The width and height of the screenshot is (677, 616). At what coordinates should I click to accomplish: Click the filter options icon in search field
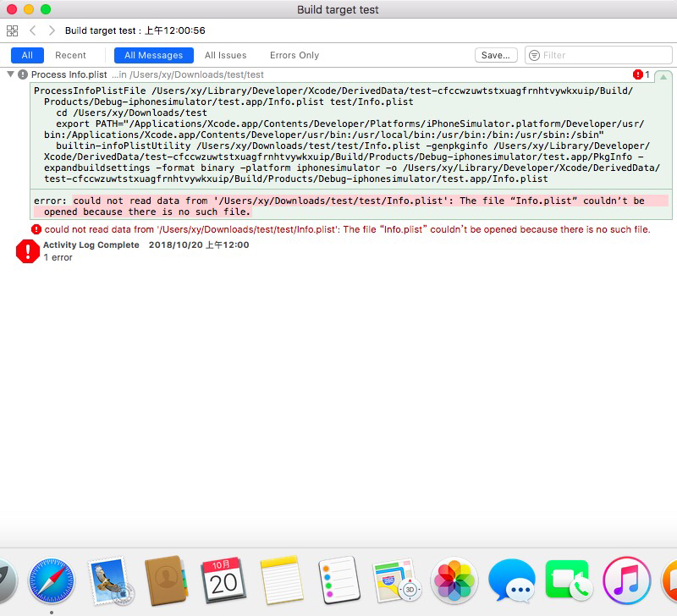[534, 55]
